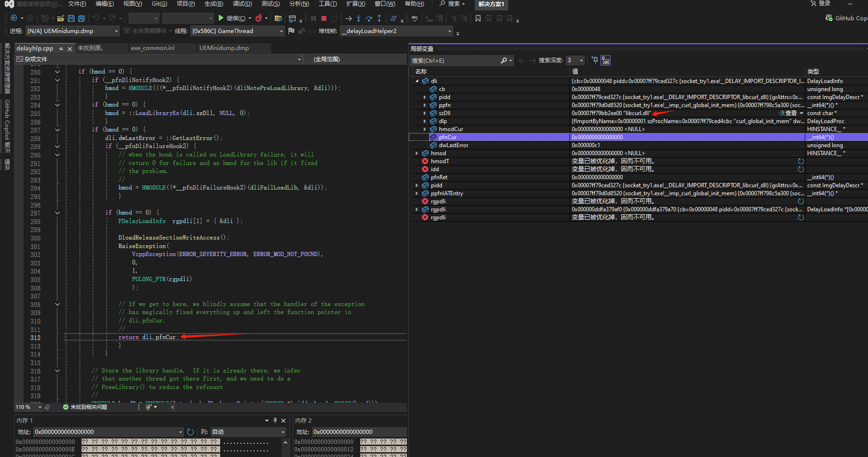Open the Process dropdown showing UEMinidump.dmp
The height and width of the screenshot is (457, 868).
pos(72,31)
